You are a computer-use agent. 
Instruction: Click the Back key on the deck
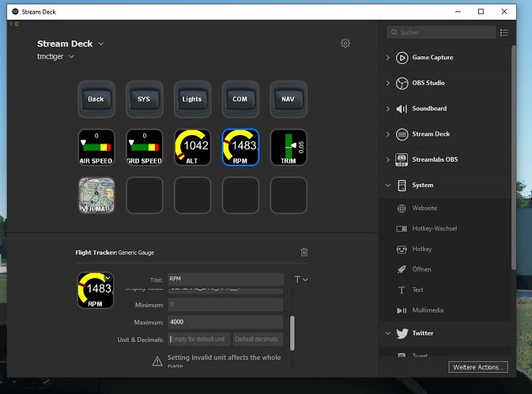point(96,99)
